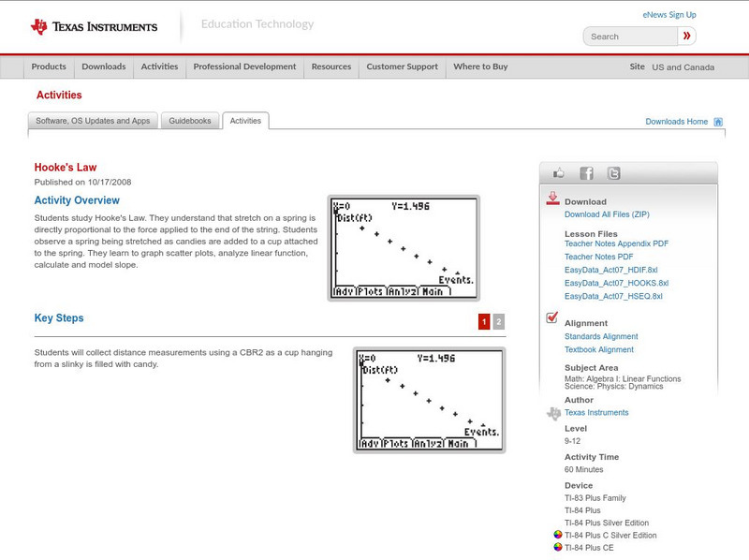
Task: Download All Files (ZIP)
Action: pos(607,214)
